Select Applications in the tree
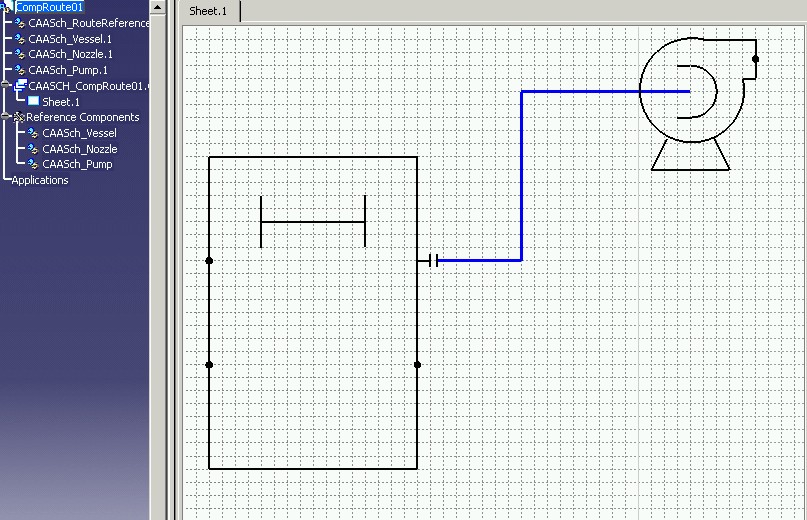Image resolution: width=807 pixels, height=520 pixels. (40, 180)
